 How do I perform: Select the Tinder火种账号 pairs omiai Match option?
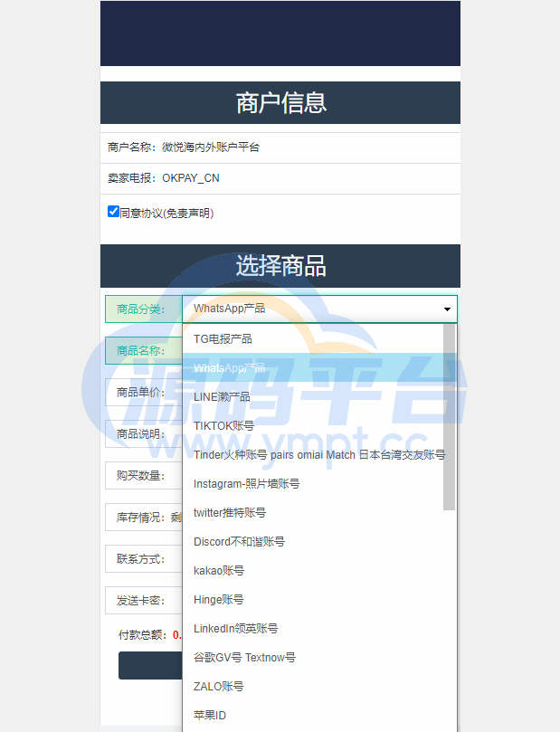[313, 455]
